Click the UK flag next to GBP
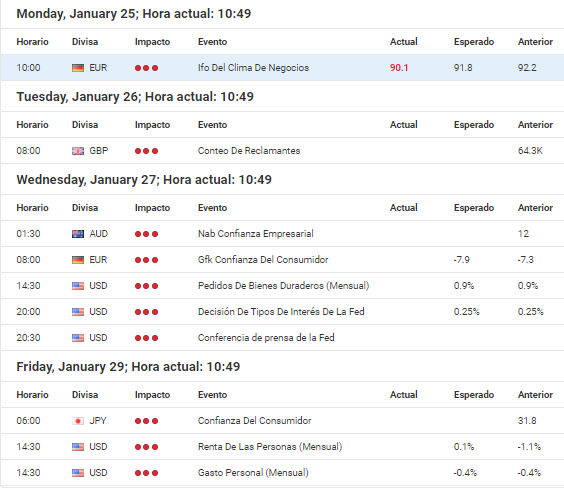This screenshot has width=564, height=488. tap(78, 151)
